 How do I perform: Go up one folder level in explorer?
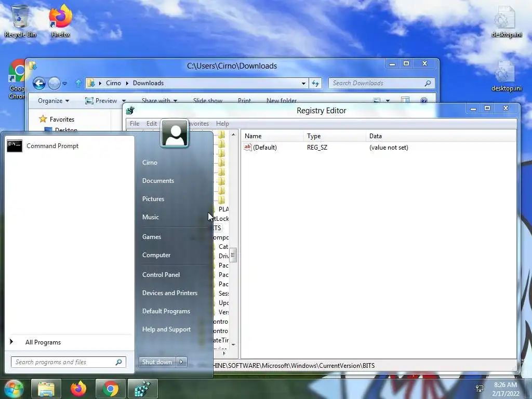pyautogui.click(x=78, y=83)
